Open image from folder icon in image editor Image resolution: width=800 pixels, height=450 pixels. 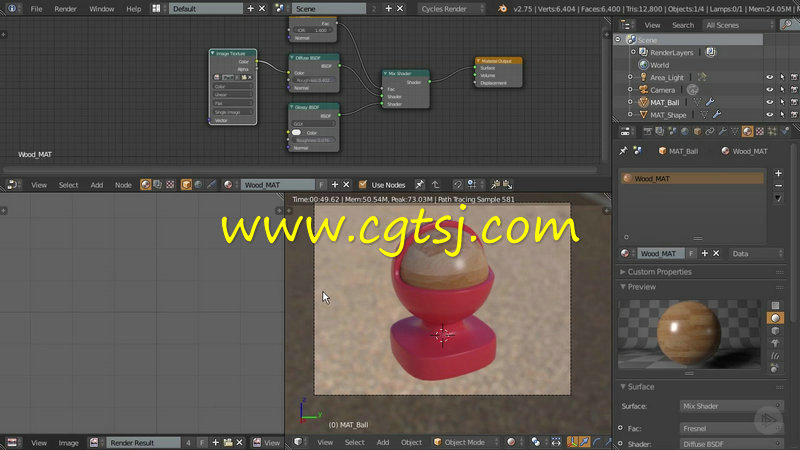228,442
